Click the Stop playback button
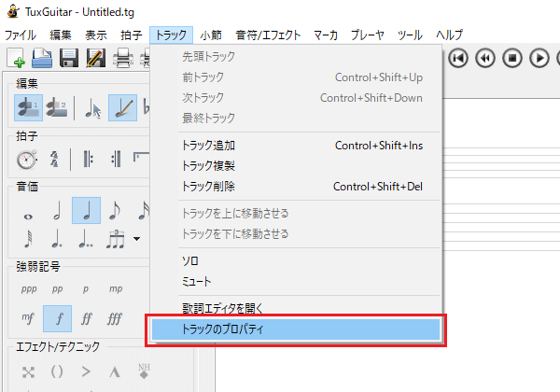The width and height of the screenshot is (560, 392). [x=512, y=58]
